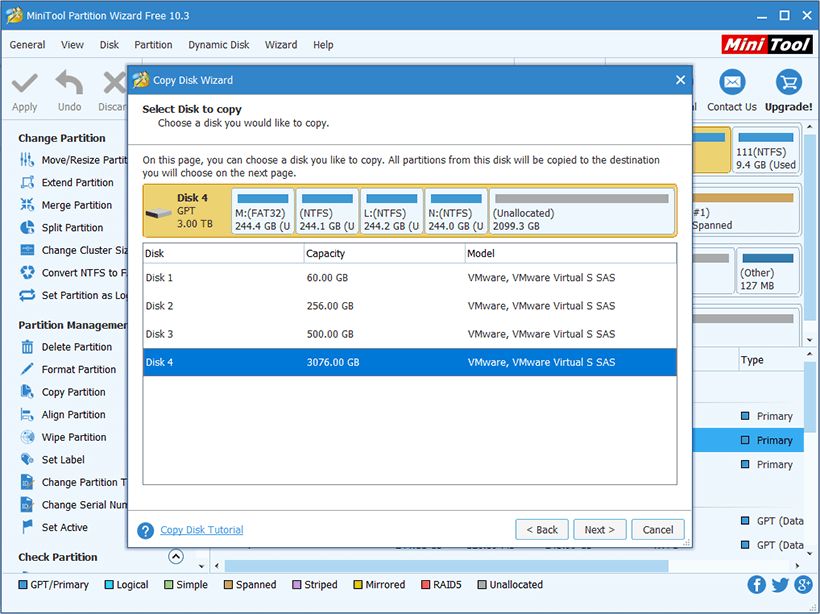Click the Back button in wizard

542,530
